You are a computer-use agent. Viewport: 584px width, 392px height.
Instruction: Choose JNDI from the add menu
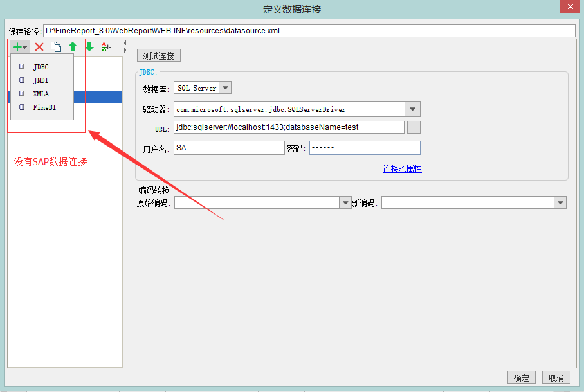pyautogui.click(x=42, y=80)
